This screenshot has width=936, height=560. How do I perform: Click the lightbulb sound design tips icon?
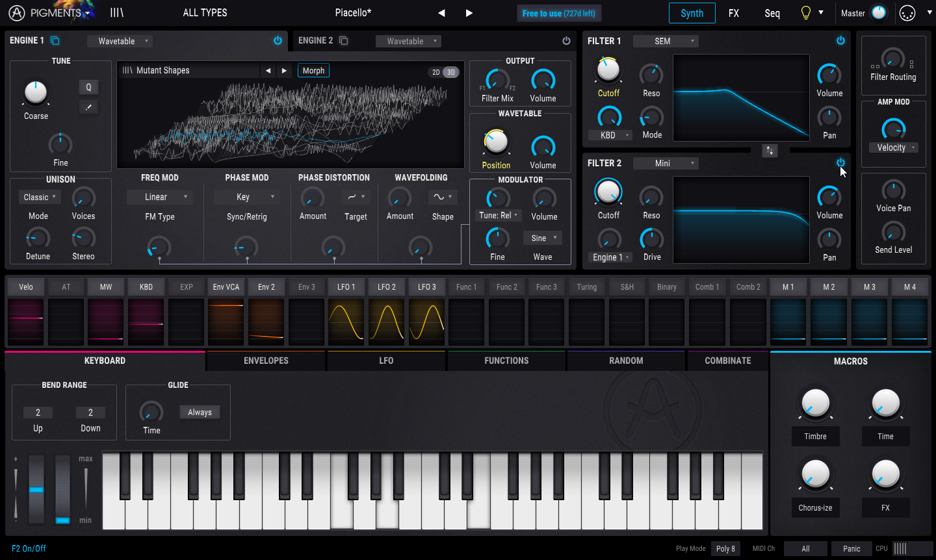(806, 12)
